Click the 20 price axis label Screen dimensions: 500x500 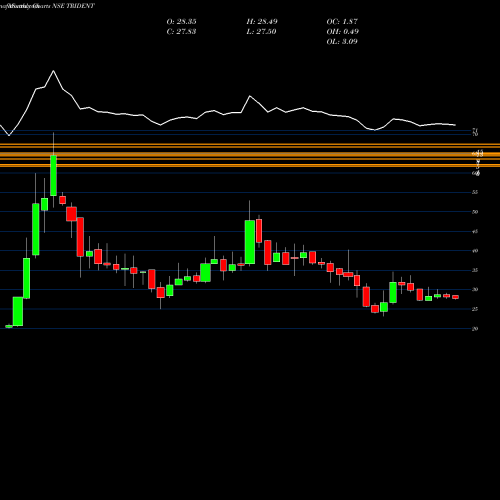(475, 329)
